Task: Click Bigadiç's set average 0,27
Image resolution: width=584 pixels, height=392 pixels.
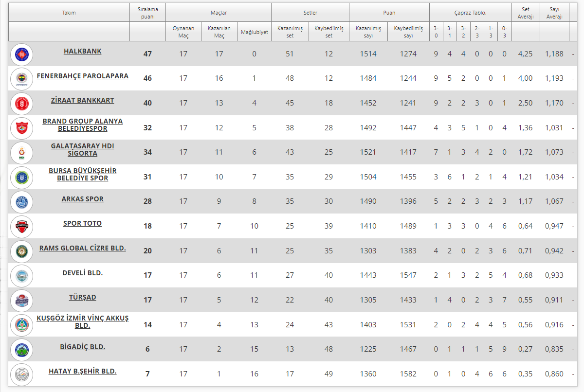Action: pyautogui.click(x=526, y=349)
